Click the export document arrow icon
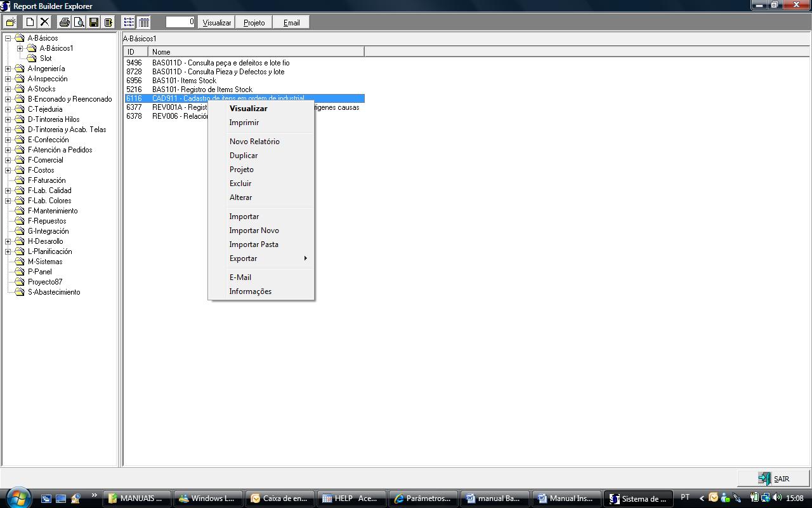The height and width of the screenshot is (508, 812). tap(108, 22)
